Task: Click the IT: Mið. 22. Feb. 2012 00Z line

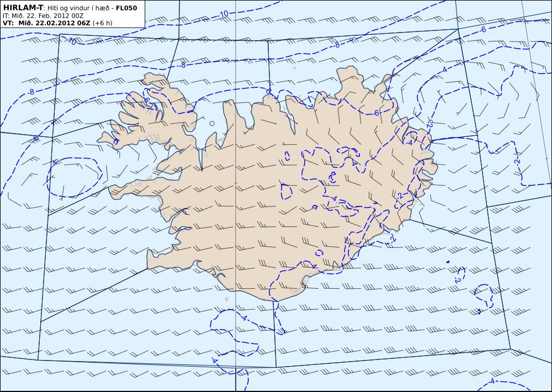Action: [x=43, y=16]
